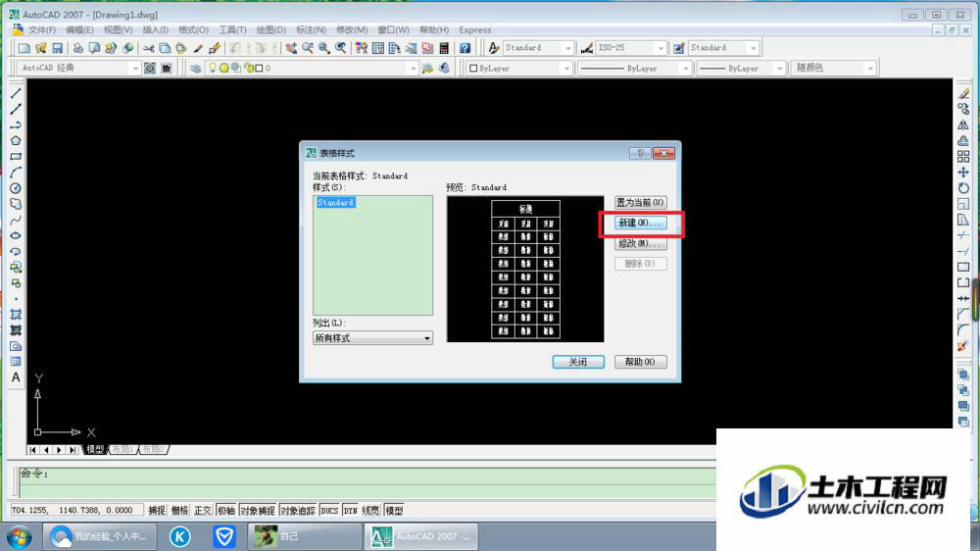Screen dimensions: 980x551
Task: Select the Rotate tool in Modify toolbar
Action: (963, 188)
